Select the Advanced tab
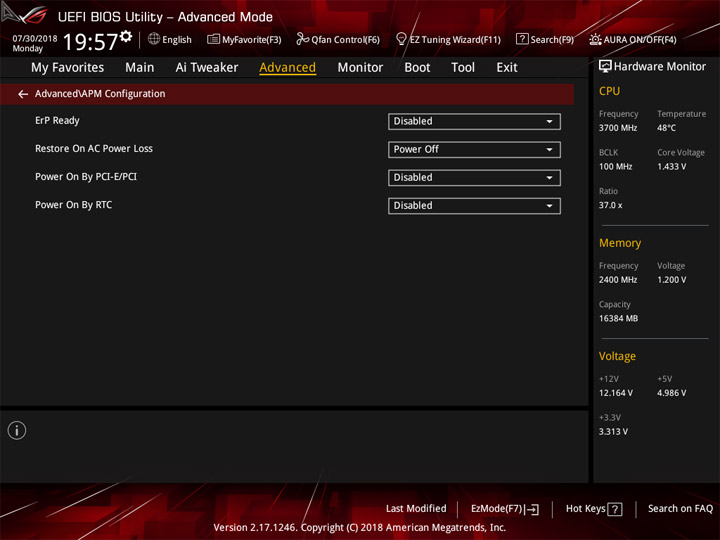720x540 pixels. click(x=287, y=68)
